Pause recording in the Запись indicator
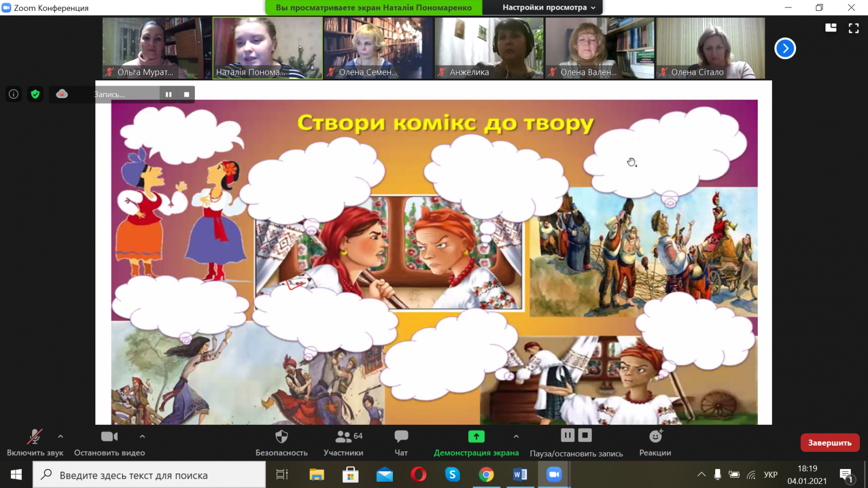Image resolution: width=868 pixels, height=488 pixels. tap(168, 94)
